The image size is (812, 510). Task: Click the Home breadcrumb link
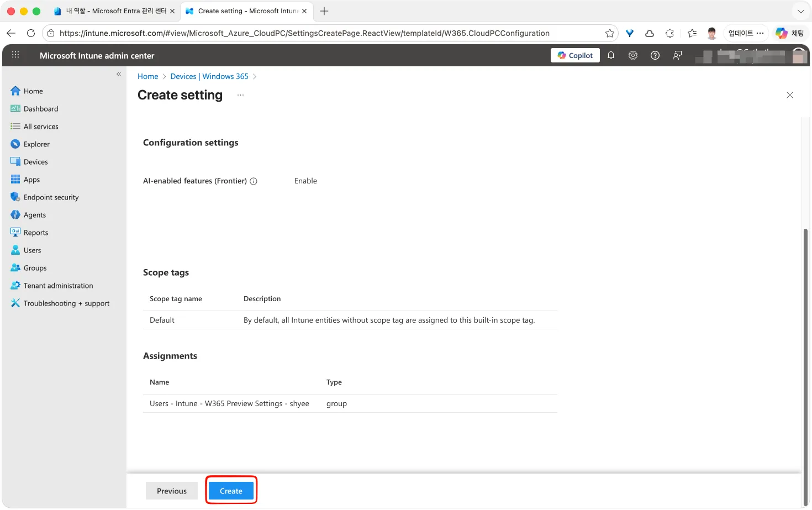pyautogui.click(x=147, y=76)
